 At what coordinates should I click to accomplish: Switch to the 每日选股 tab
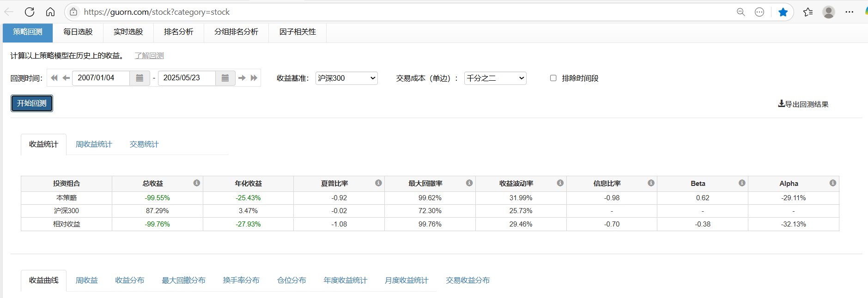click(78, 32)
